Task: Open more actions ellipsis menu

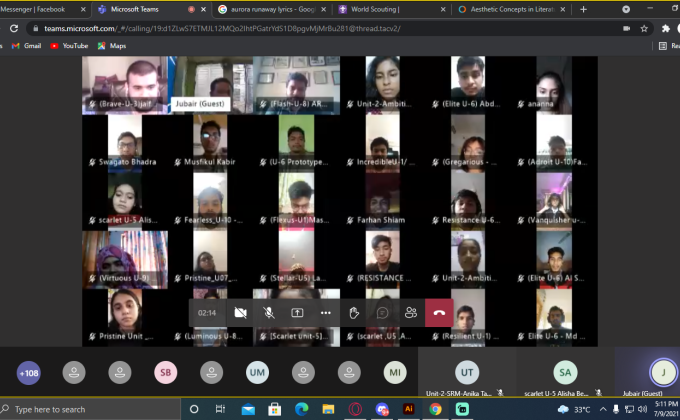Action: pyautogui.click(x=325, y=312)
